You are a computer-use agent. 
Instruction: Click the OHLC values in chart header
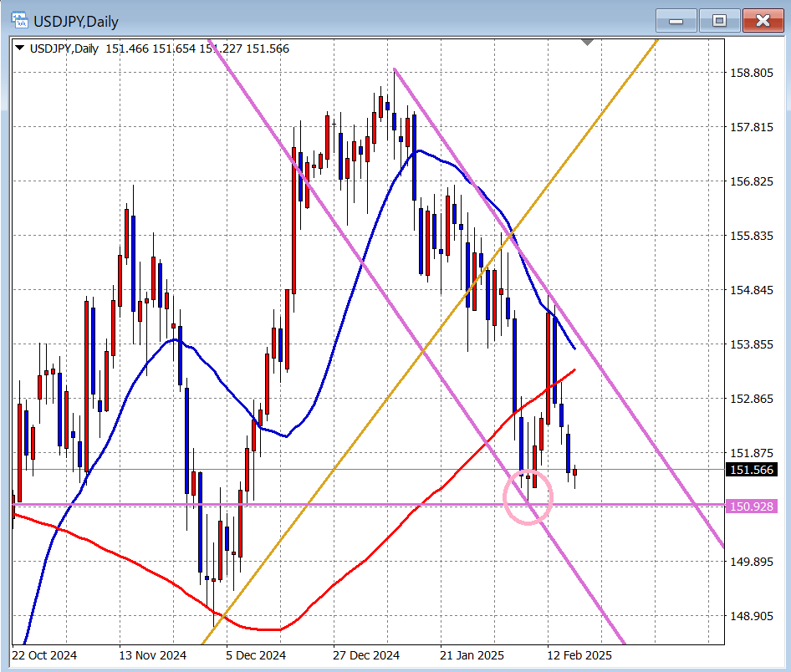tap(197, 48)
